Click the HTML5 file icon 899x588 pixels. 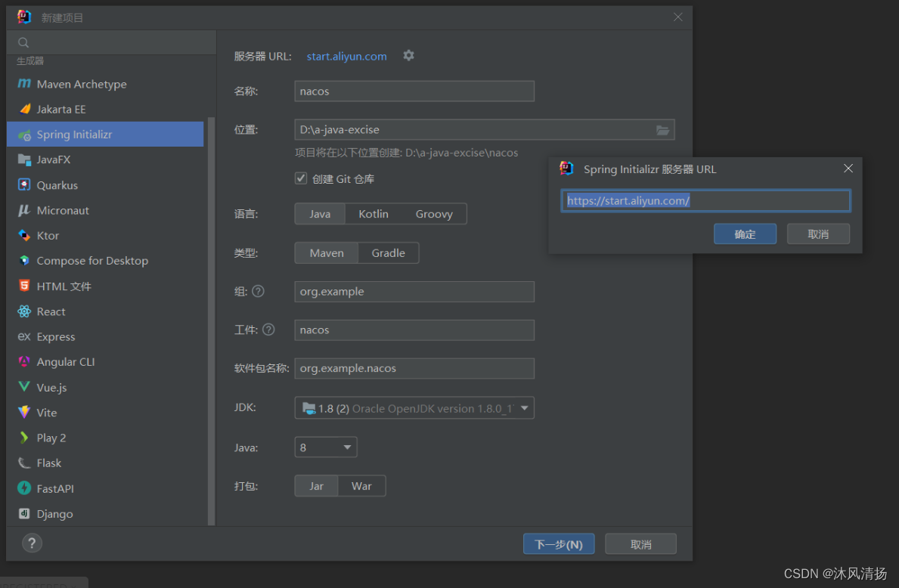[x=24, y=286]
